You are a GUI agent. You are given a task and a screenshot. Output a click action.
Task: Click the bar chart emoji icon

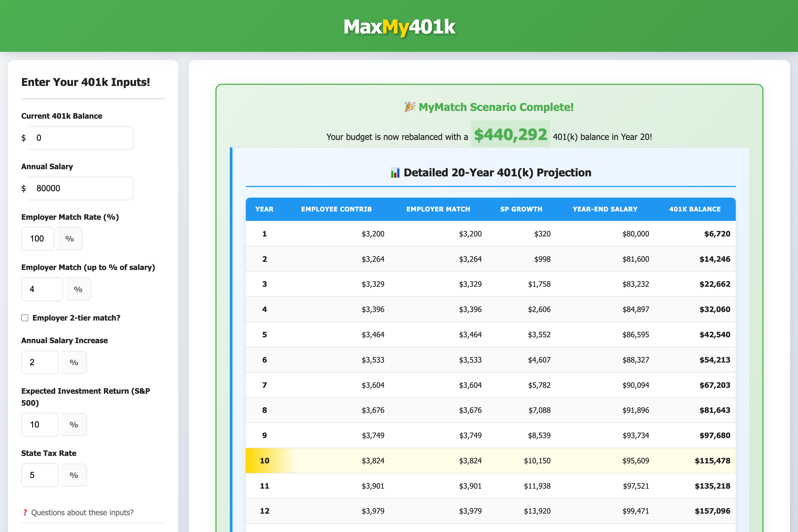point(395,173)
